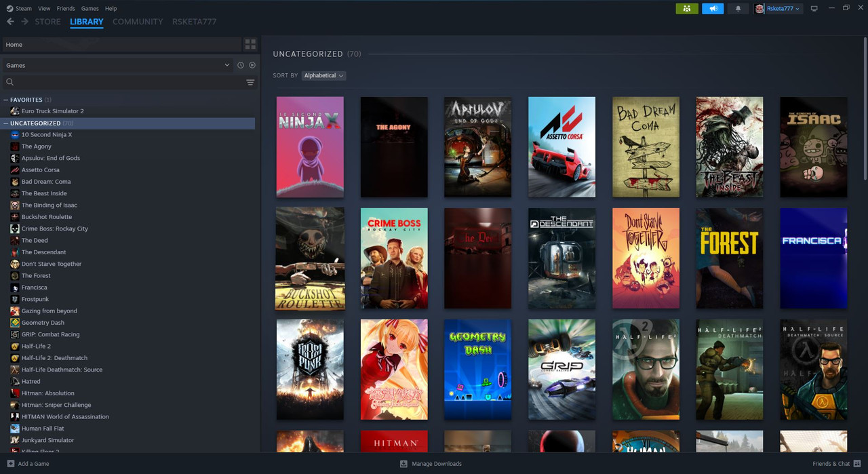868x474 pixels.
Task: Open the Friends menu
Action: 66,9
